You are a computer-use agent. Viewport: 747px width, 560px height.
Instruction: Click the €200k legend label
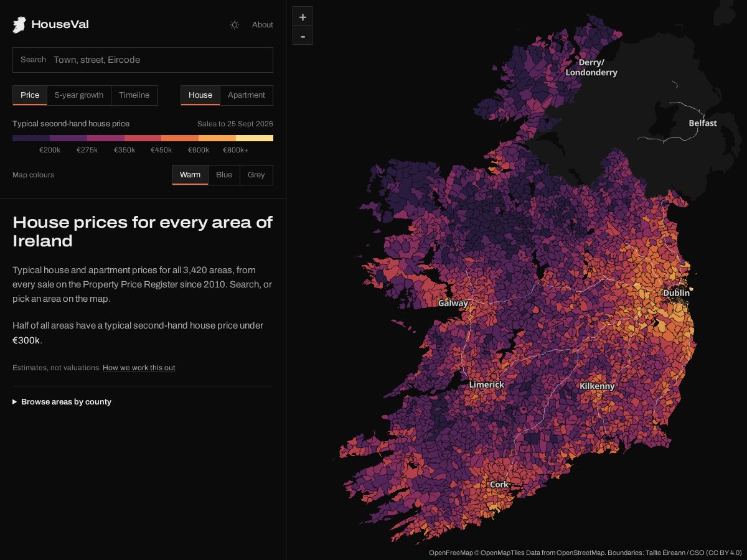(x=50, y=150)
